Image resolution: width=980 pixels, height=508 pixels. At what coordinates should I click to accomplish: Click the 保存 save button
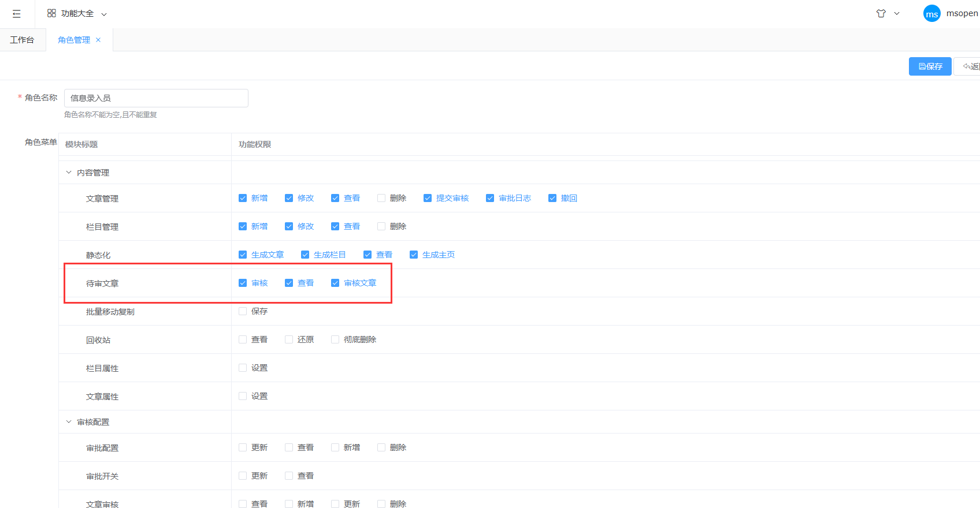[930, 66]
